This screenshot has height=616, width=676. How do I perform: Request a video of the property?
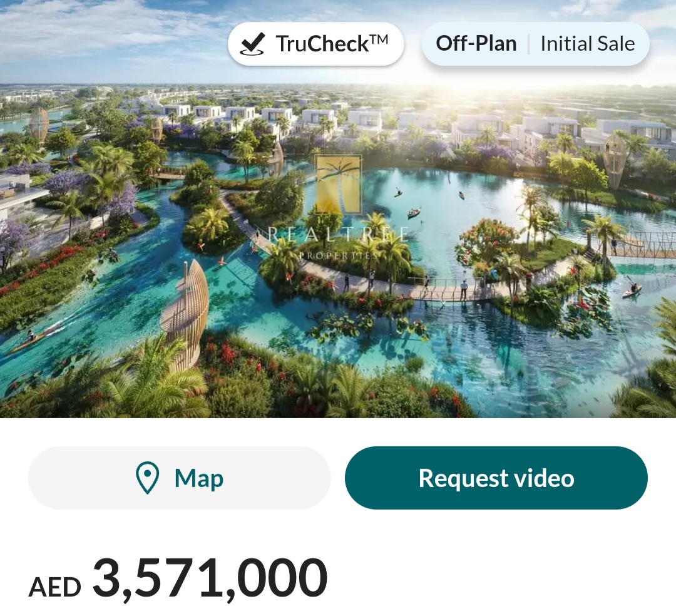(x=496, y=477)
